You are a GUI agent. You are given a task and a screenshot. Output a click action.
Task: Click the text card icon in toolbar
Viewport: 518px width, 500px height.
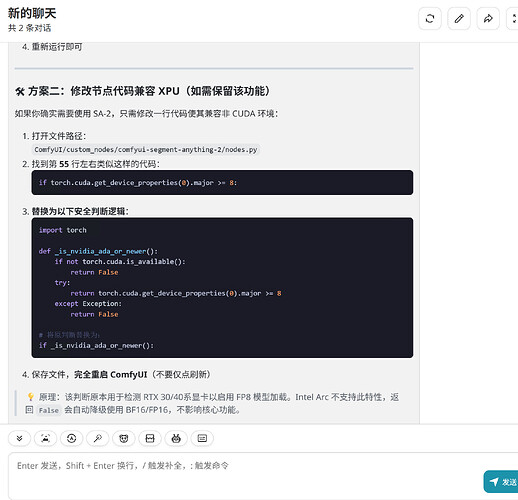tap(202, 438)
